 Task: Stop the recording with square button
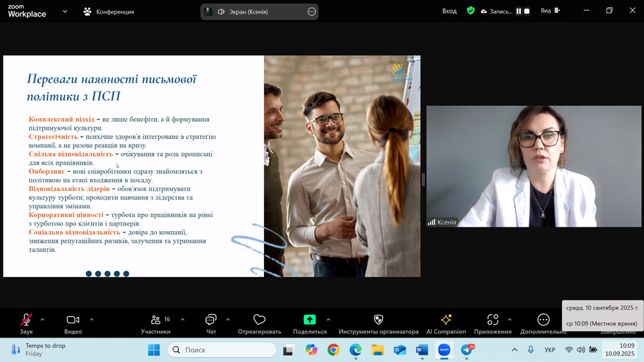[x=527, y=11]
